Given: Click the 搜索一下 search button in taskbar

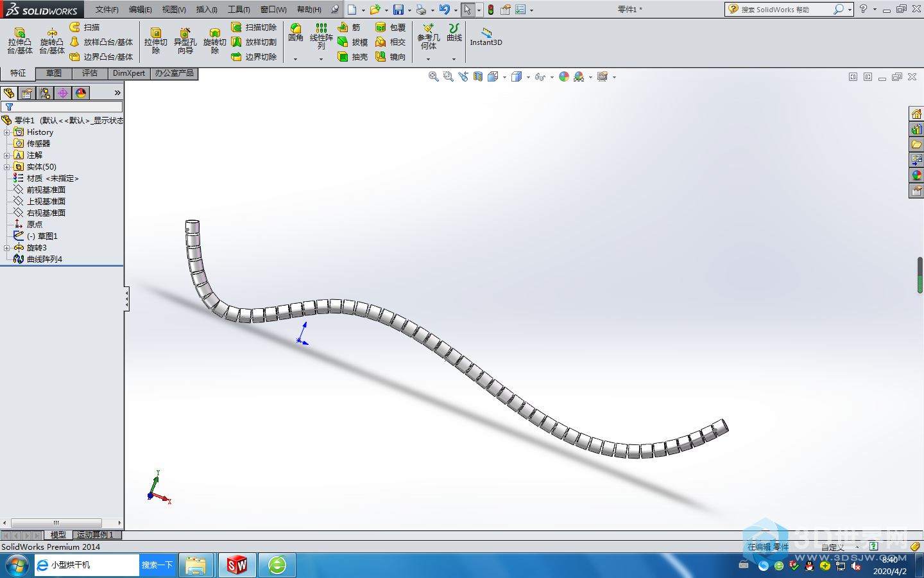Looking at the screenshot, I should [x=157, y=565].
